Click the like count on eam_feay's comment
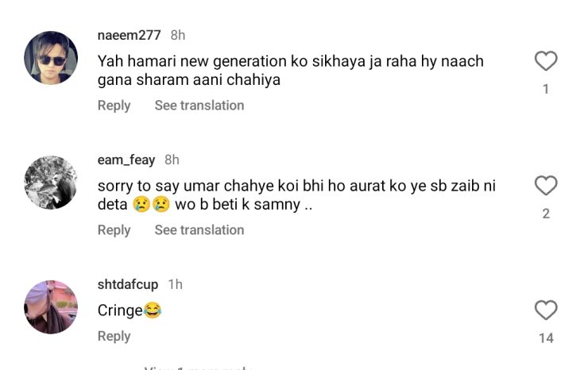Screen dimensions: 588x370 click(x=546, y=214)
